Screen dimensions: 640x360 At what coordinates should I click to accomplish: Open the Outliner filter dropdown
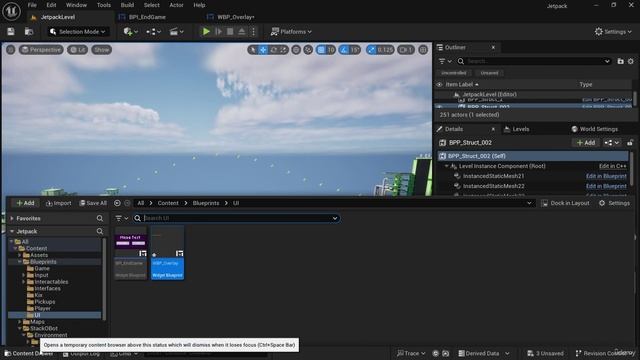(444, 61)
